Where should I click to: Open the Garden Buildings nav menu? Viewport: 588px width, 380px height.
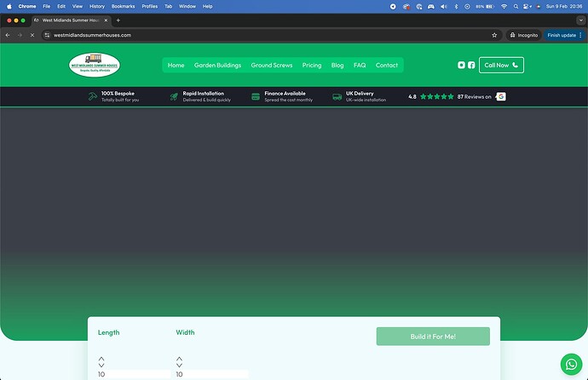(217, 66)
